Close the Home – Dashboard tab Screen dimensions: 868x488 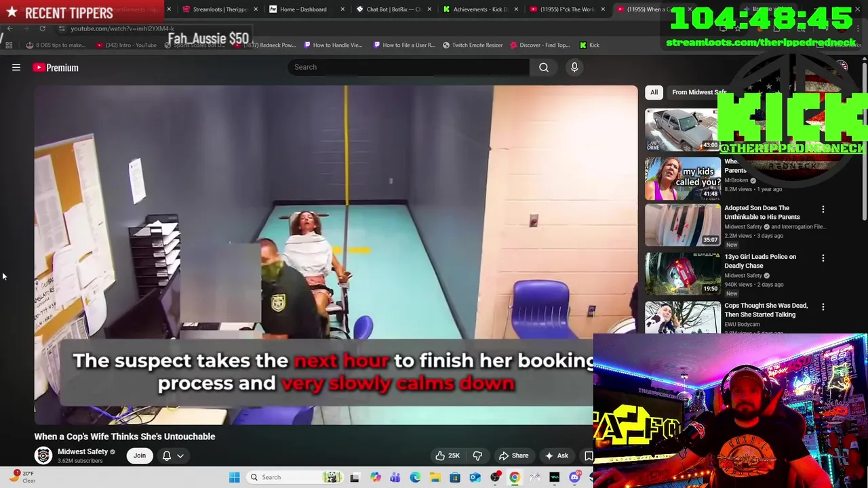tap(342, 9)
